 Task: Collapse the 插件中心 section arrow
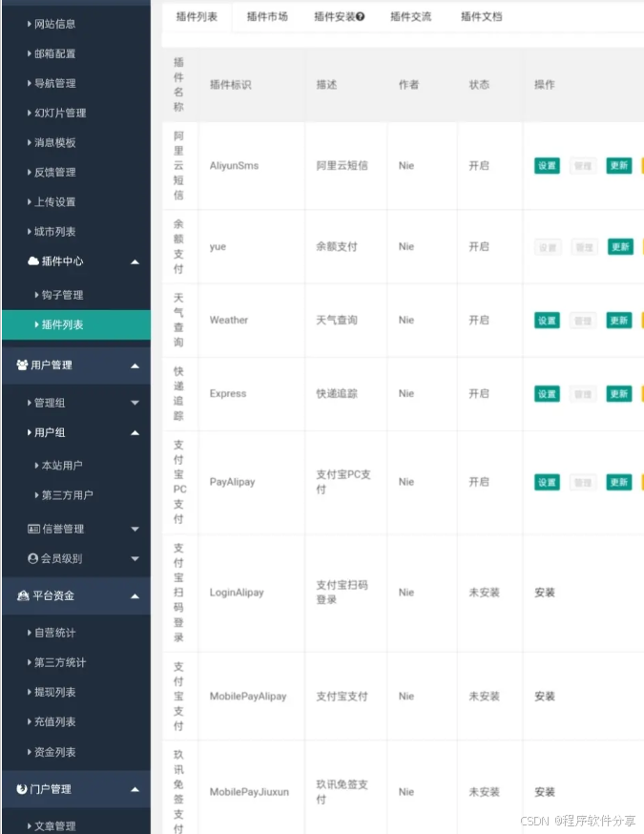[135, 261]
